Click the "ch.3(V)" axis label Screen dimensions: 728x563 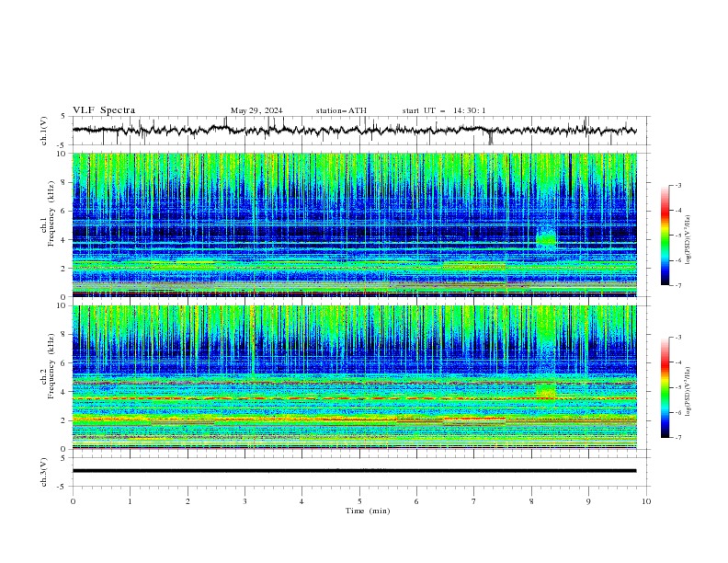click(x=44, y=472)
